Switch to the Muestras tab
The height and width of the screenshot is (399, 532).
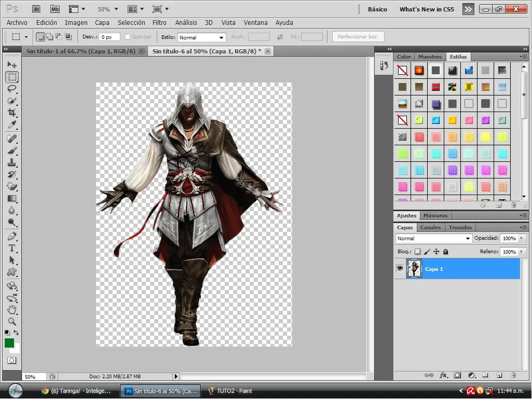430,57
